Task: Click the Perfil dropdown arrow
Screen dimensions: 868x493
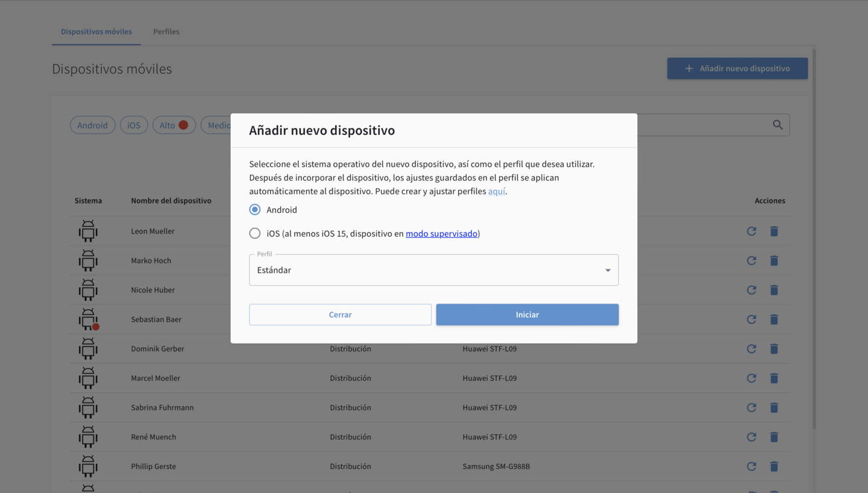Action: pyautogui.click(x=608, y=270)
